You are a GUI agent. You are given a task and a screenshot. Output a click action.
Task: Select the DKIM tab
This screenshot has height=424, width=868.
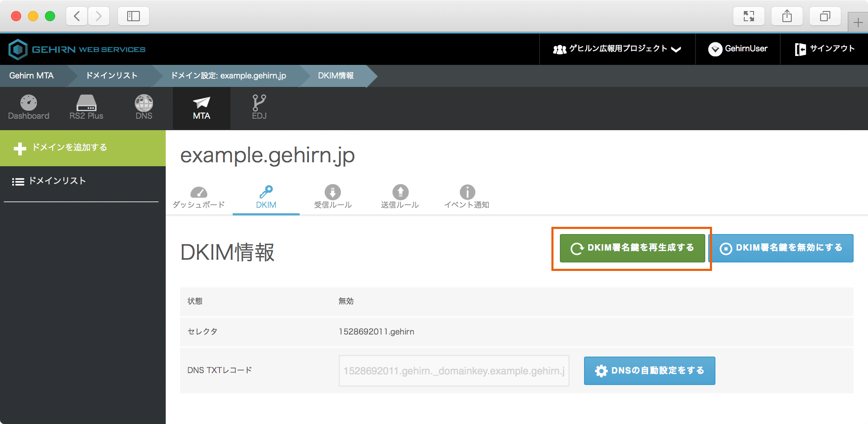[266, 198]
